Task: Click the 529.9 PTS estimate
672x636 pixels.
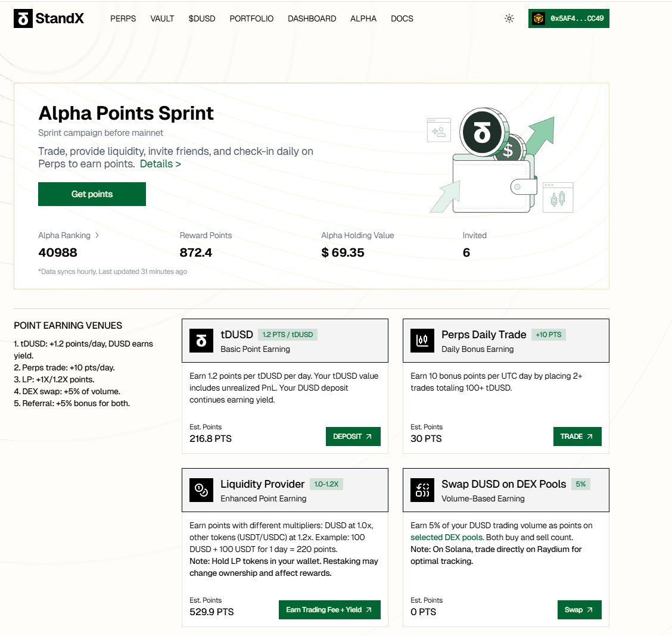Action: [x=211, y=612]
